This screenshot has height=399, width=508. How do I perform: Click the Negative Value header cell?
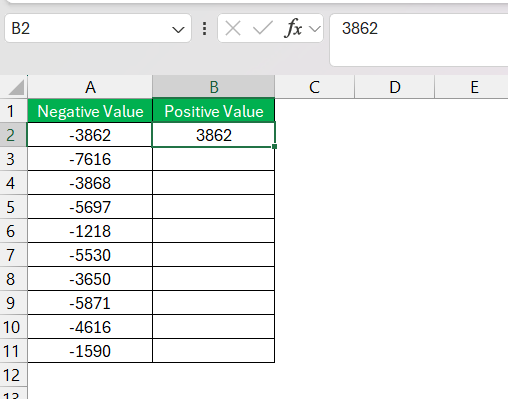[x=90, y=111]
